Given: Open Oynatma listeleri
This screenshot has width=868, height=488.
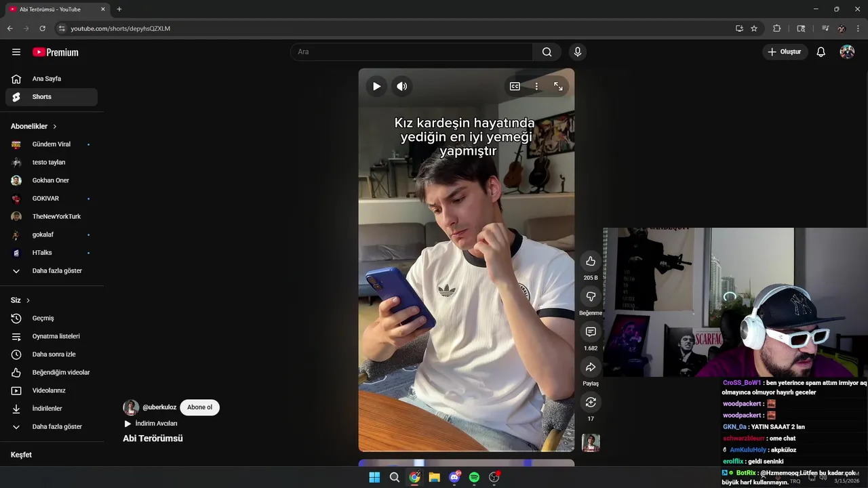Looking at the screenshot, I should point(52,336).
